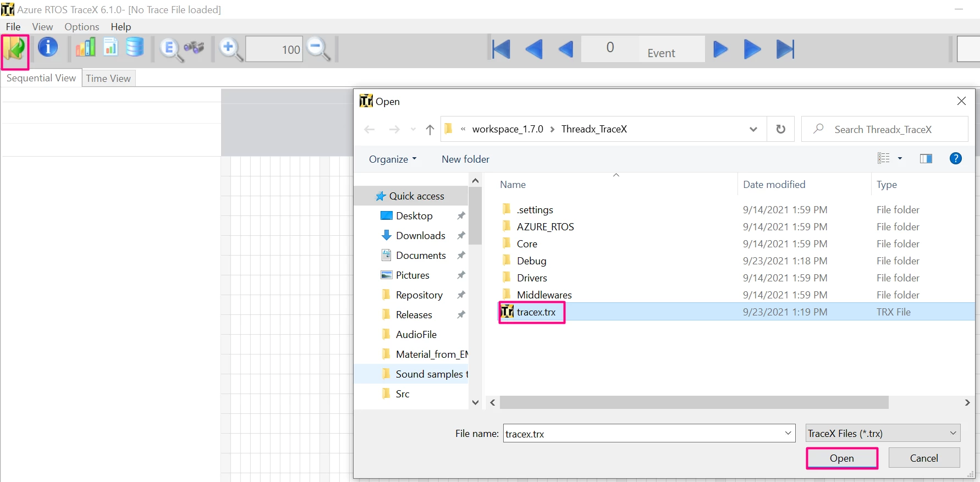Jump to last event button
This screenshot has height=482, width=980.
785,49
